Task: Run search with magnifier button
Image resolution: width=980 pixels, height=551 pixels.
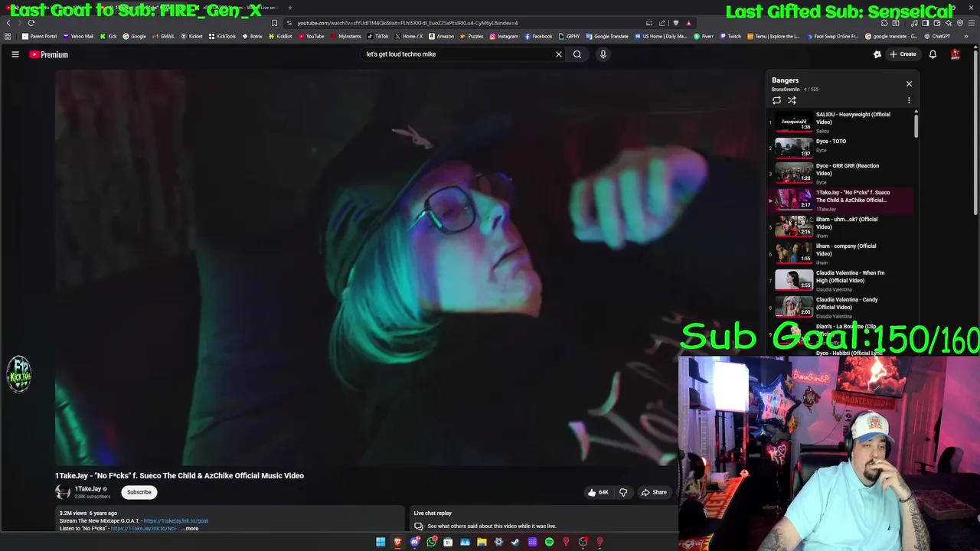Action: click(577, 54)
